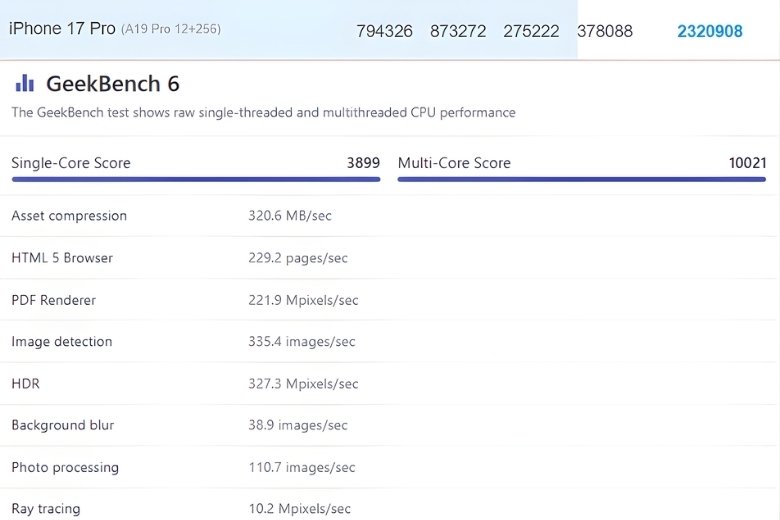Click the Multi-Core Score progress bar
Viewport: 780px width, 520px height.
582,179
